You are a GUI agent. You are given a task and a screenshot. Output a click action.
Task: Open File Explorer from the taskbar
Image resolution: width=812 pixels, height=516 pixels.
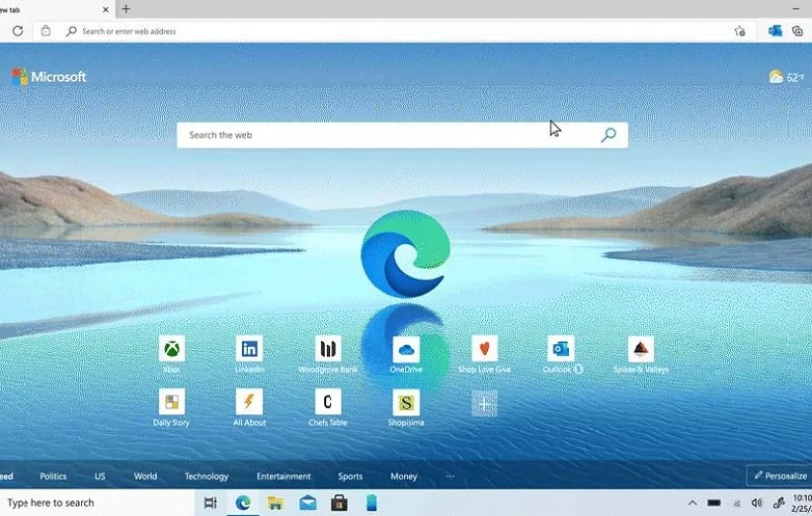pos(276,503)
